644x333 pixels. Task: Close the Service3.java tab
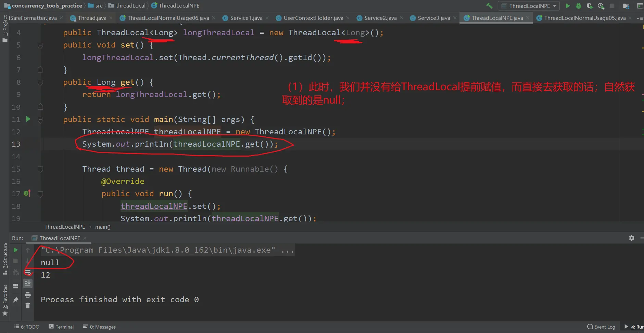(455, 18)
